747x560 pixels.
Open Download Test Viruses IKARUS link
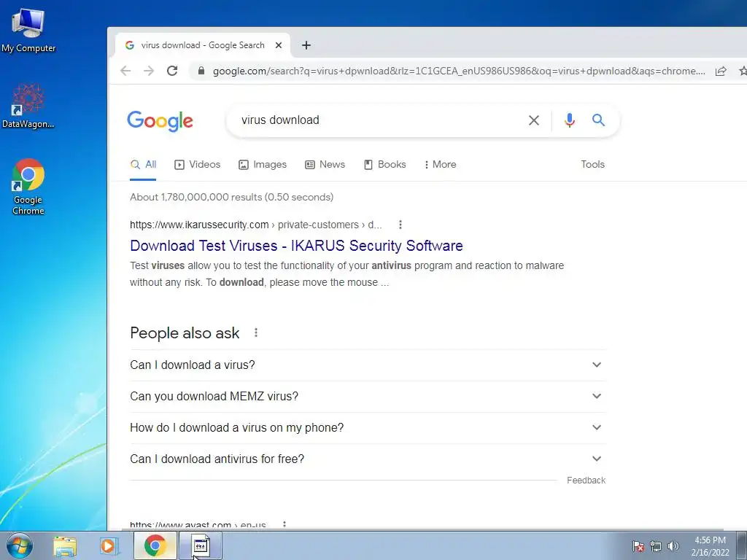[x=296, y=246]
